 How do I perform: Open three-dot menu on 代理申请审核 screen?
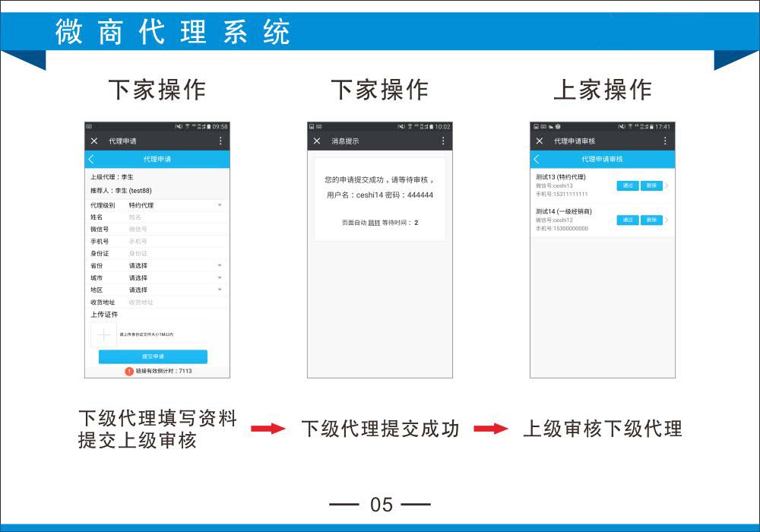pos(665,141)
